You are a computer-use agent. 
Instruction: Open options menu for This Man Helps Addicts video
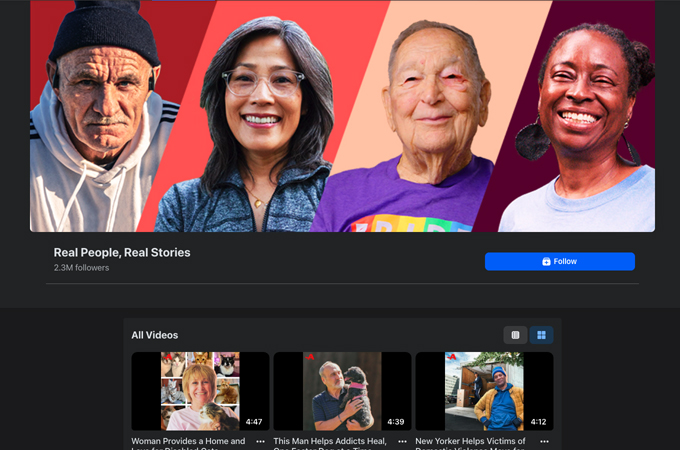(402, 441)
